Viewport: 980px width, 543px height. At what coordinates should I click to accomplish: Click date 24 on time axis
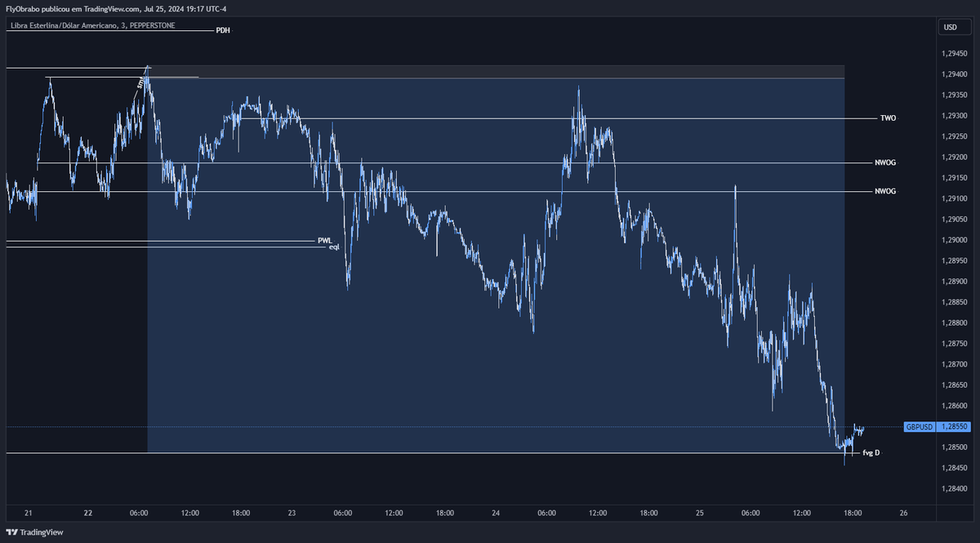496,513
